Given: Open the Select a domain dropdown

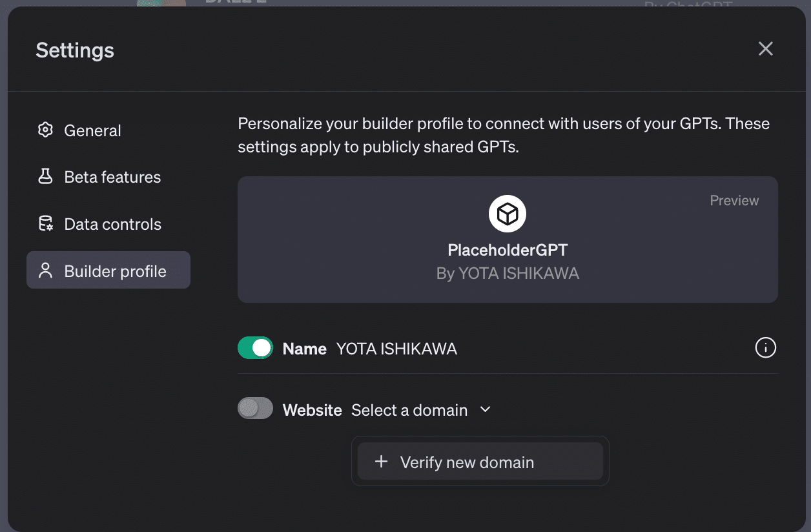Looking at the screenshot, I should (x=409, y=410).
